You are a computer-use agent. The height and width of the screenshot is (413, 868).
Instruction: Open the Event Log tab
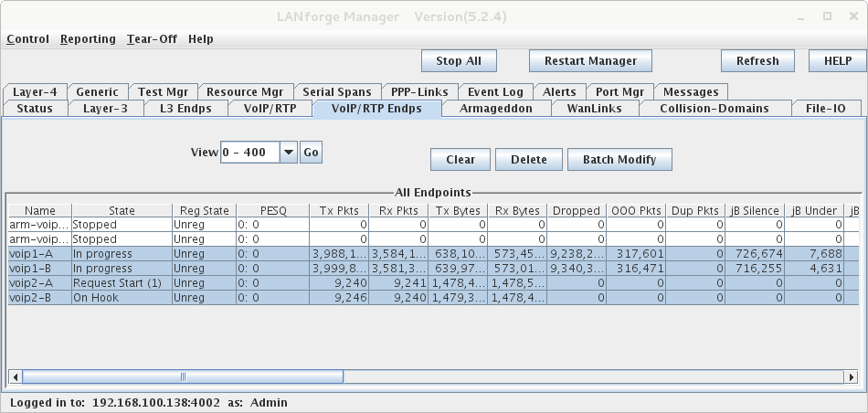pos(495,92)
